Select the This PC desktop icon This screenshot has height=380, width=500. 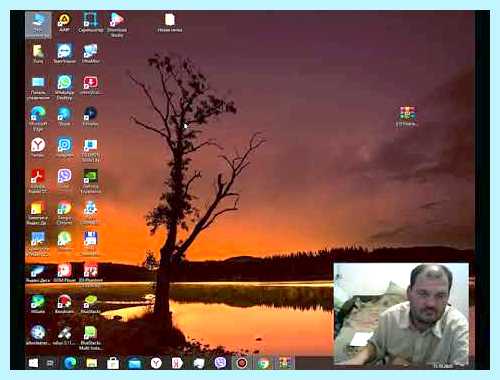tap(38, 25)
